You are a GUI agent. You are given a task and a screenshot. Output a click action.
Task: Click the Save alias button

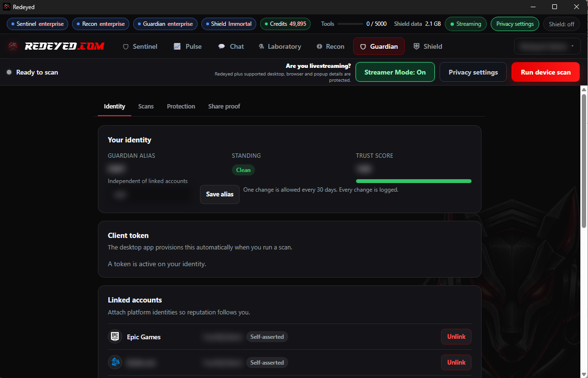tap(220, 194)
